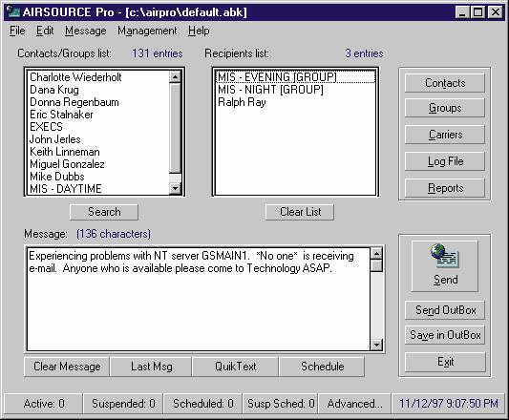Screen dimensions: 509x420
Task: Click contacts list scroll up arrow
Action: pos(175,77)
